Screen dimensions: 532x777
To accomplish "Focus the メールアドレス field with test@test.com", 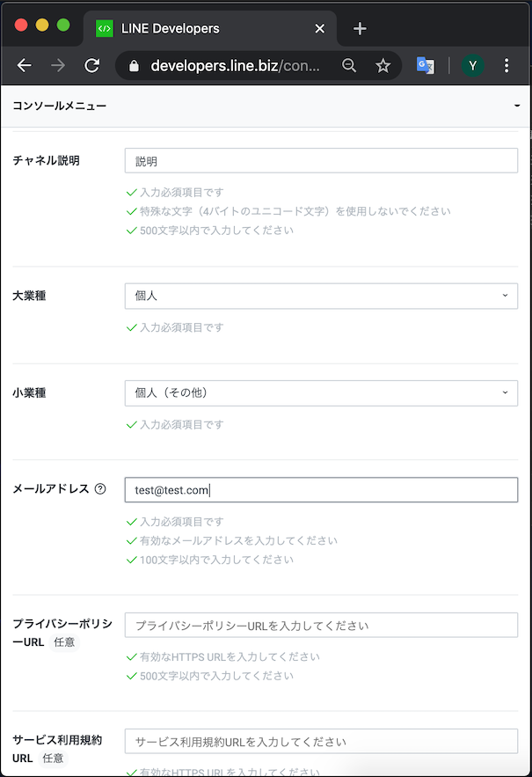I will coord(321,489).
